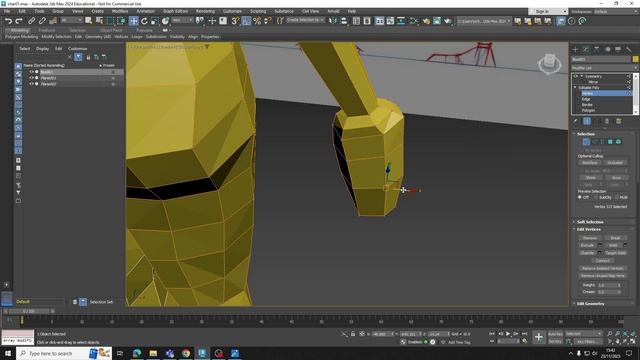This screenshot has width=640, height=360.
Task: Click the Undo arrow icon
Action: coord(8,20)
